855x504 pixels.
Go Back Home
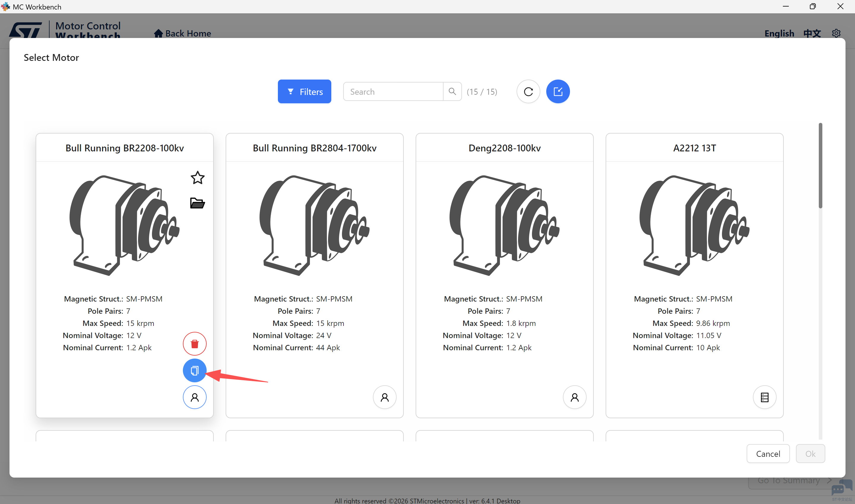[x=182, y=33]
